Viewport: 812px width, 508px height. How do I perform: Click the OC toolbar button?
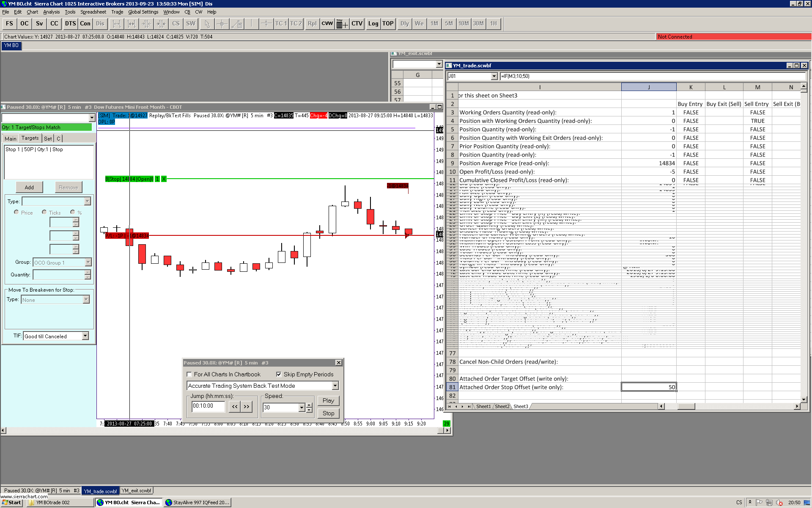click(25, 24)
